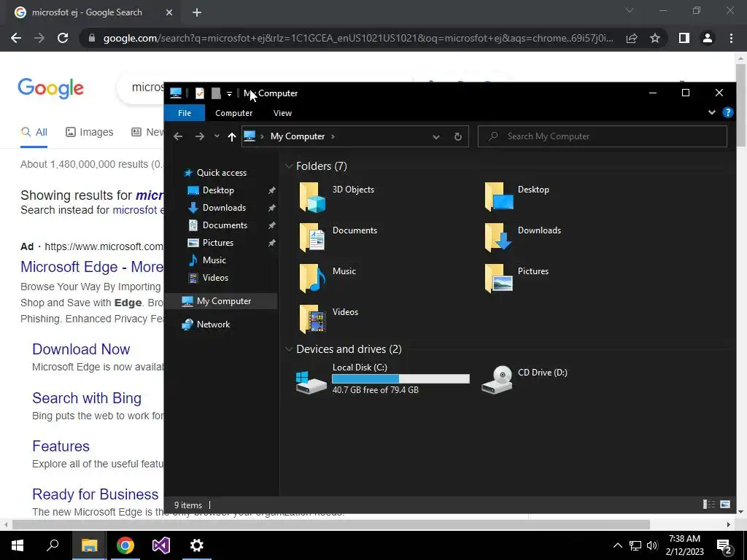Open Chrome tab search dropdown
The image size is (747, 560).
pyautogui.click(x=630, y=10)
